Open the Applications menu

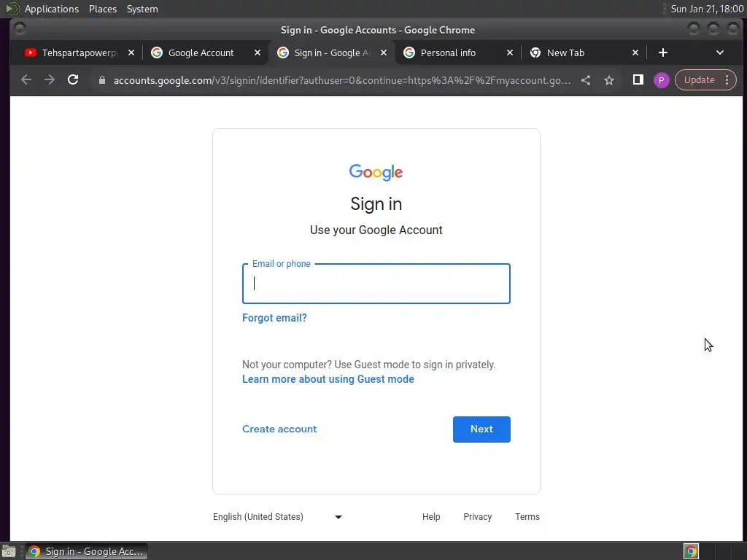[x=52, y=9]
